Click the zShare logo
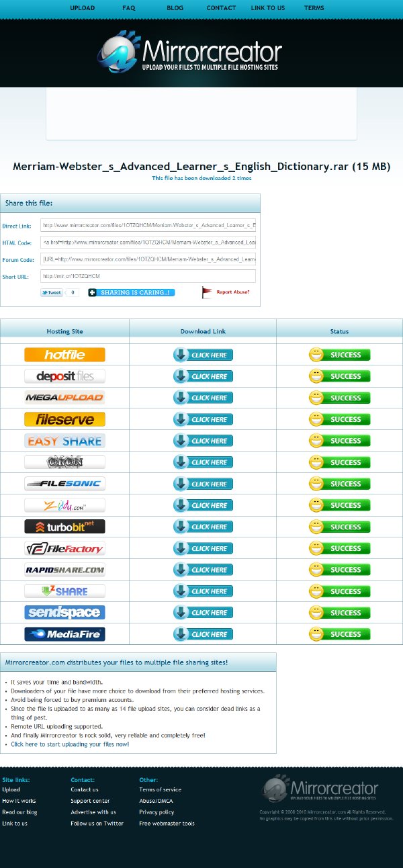The image size is (403, 868). pos(64,591)
